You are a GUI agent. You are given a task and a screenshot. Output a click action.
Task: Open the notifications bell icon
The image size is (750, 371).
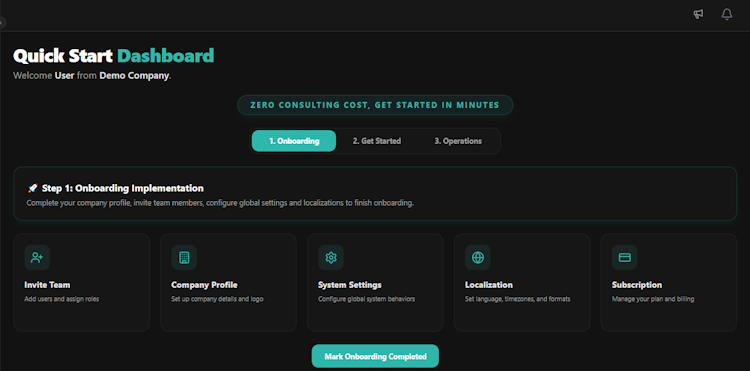(727, 14)
